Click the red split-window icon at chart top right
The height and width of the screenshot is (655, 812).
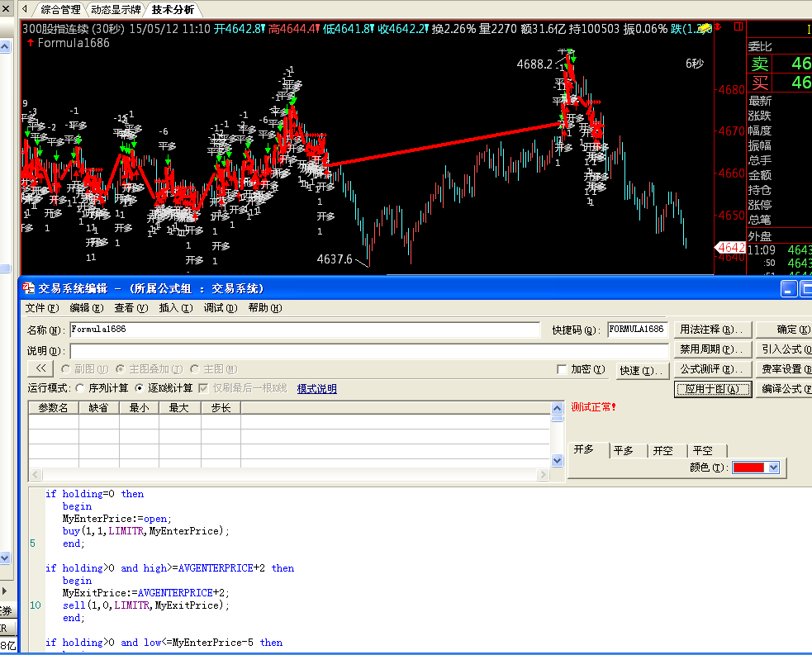pyautogui.click(x=738, y=26)
